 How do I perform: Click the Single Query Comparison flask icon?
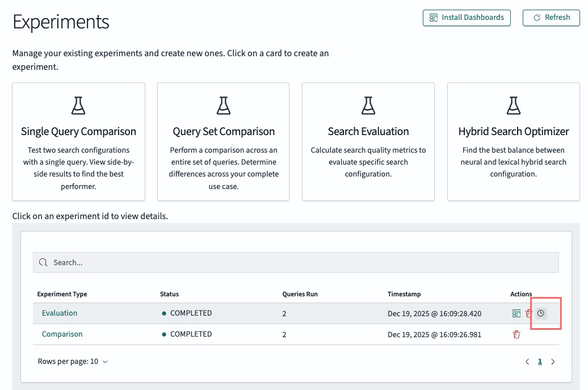pyautogui.click(x=78, y=106)
